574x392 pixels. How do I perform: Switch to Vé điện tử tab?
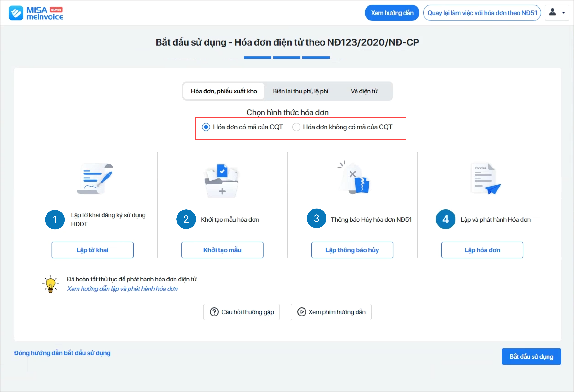click(364, 91)
